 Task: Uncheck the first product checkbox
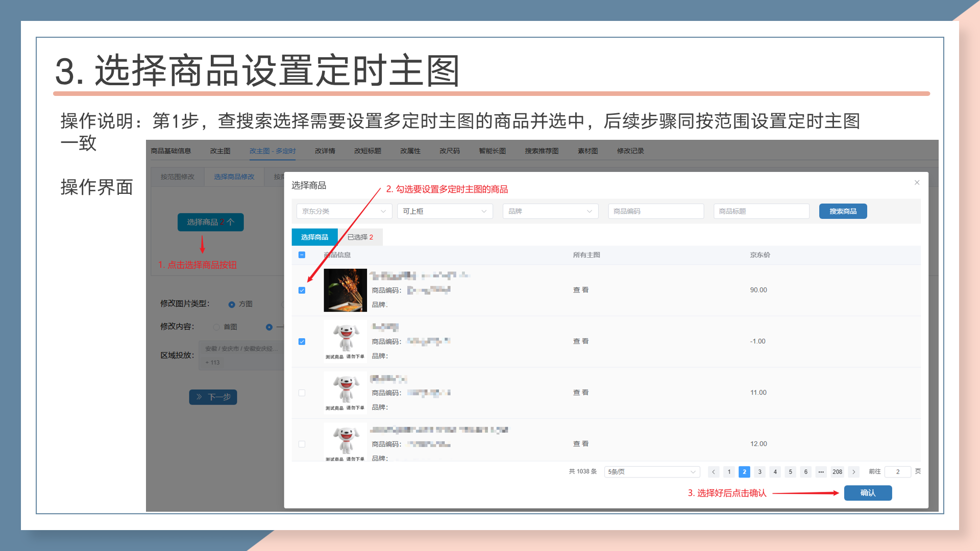pos(302,290)
